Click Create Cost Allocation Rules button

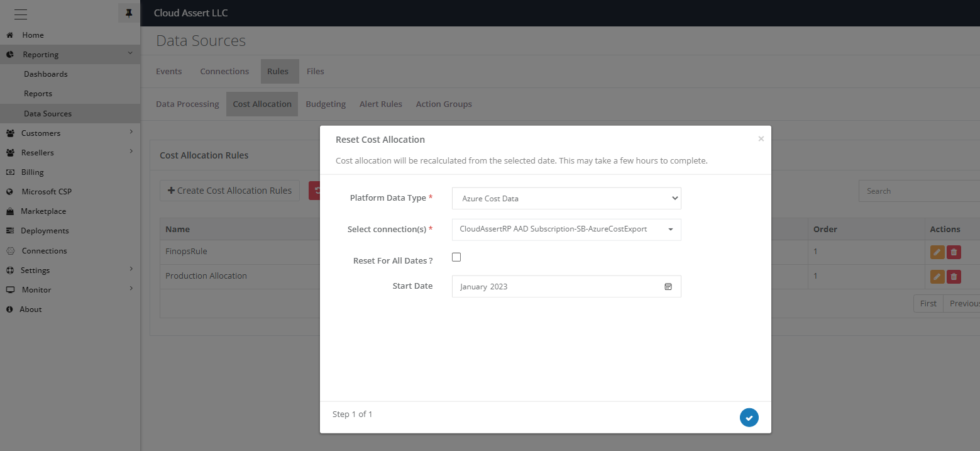(229, 191)
